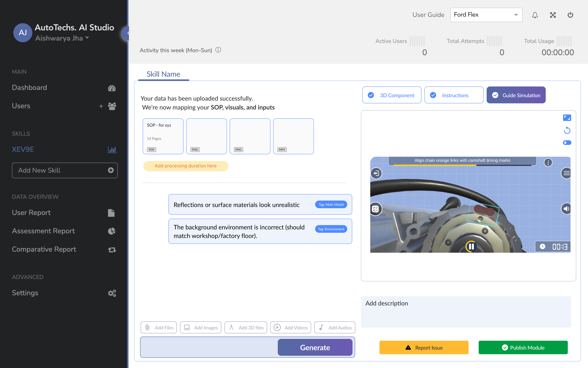This screenshot has width=588, height=368.
Task: Click the reset rotation icon in the preview
Action: coord(567,130)
